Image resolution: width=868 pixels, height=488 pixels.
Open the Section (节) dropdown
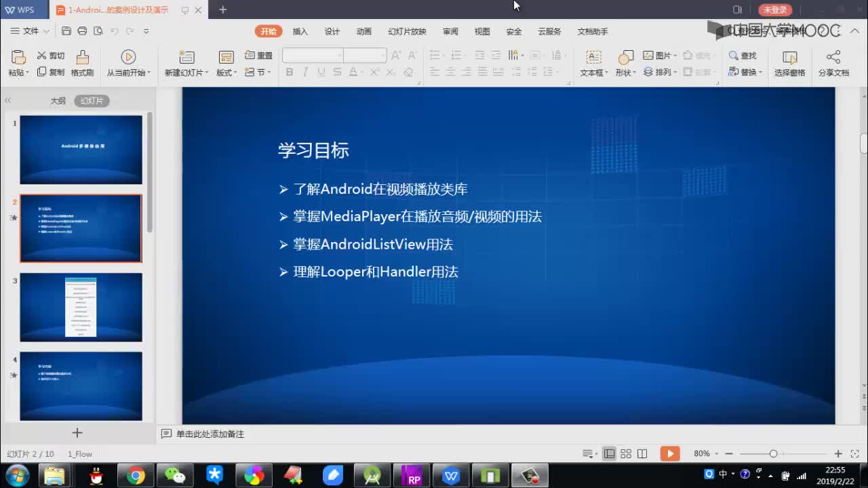258,72
